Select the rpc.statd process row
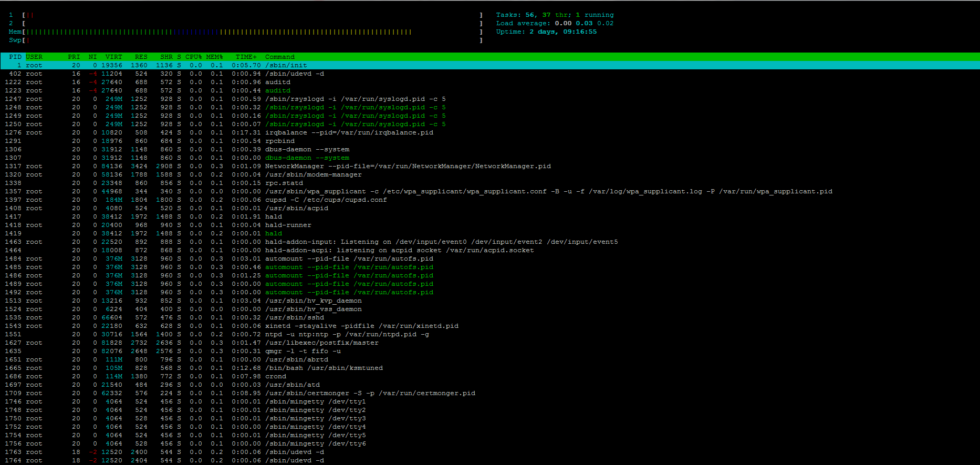 490,183
